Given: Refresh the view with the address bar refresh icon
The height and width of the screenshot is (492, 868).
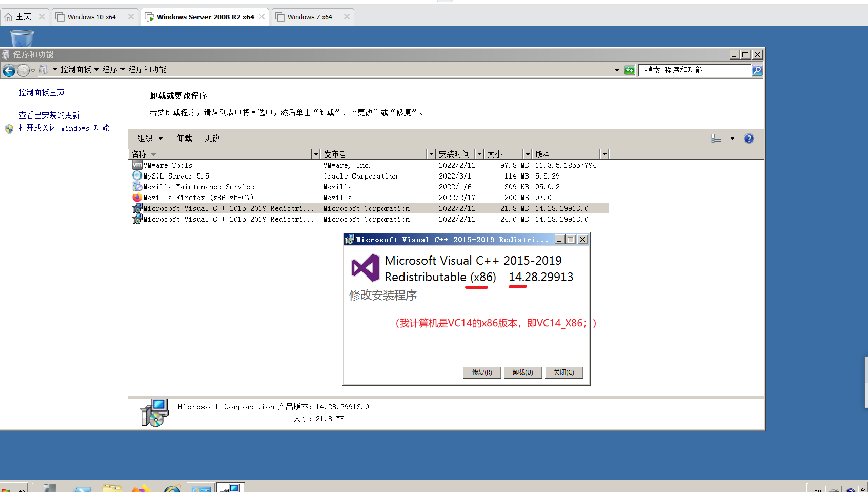Looking at the screenshot, I should (630, 70).
